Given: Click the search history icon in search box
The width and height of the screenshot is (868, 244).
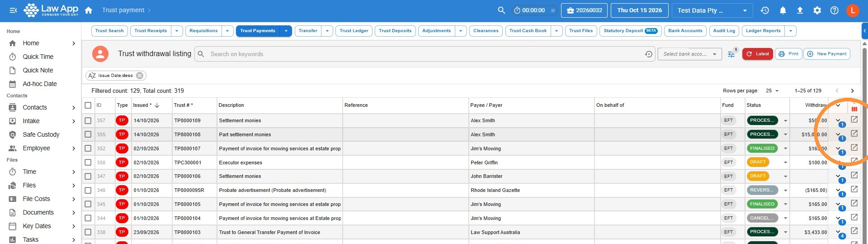Looking at the screenshot, I should pos(649,54).
